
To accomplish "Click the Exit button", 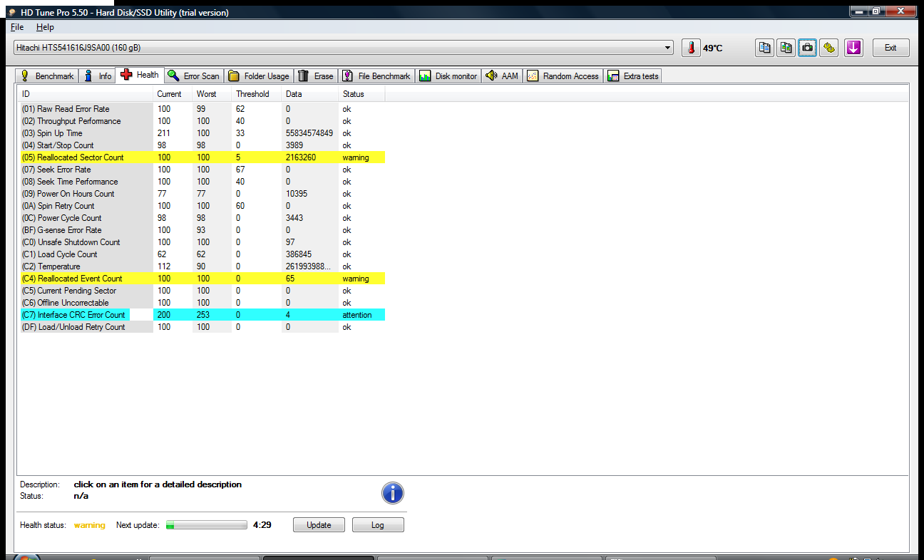I will tap(890, 48).
